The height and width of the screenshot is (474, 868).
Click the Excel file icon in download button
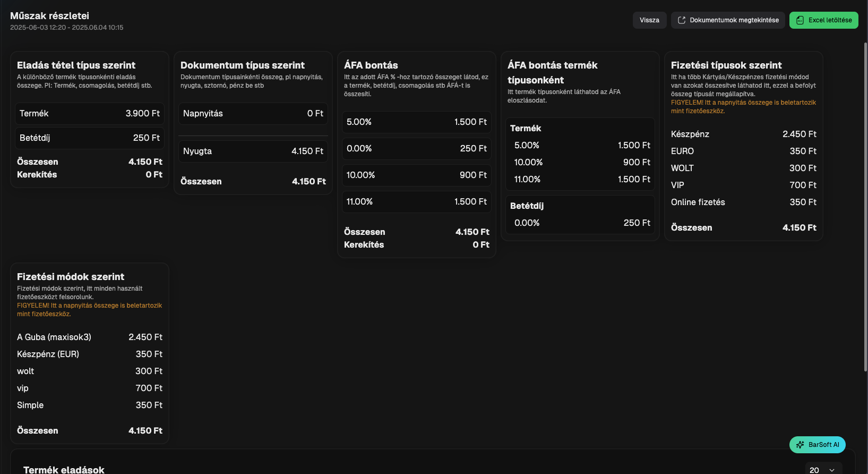click(800, 20)
